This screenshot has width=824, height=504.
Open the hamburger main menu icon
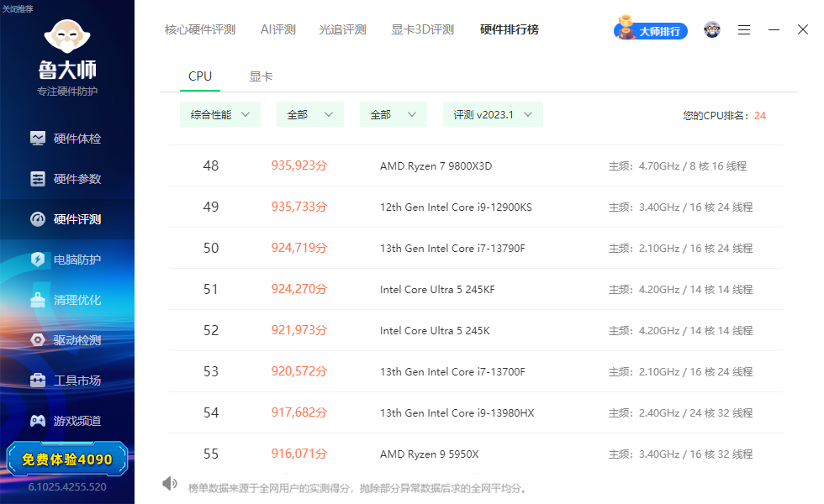tap(743, 30)
